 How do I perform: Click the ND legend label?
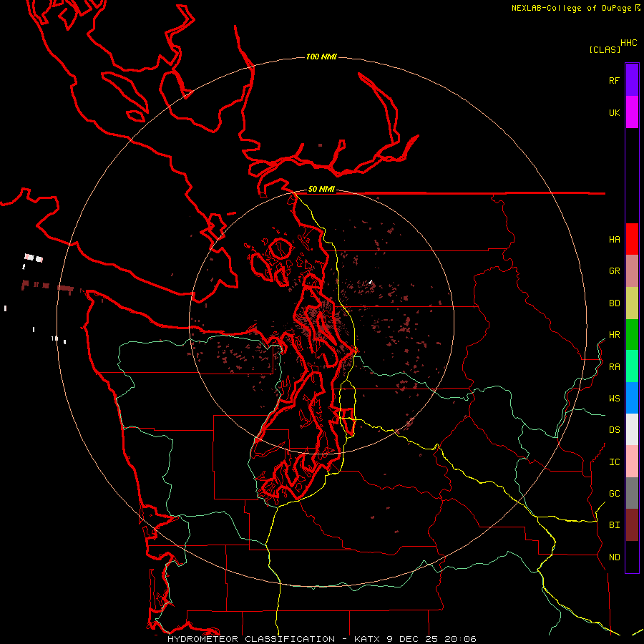pos(615,557)
